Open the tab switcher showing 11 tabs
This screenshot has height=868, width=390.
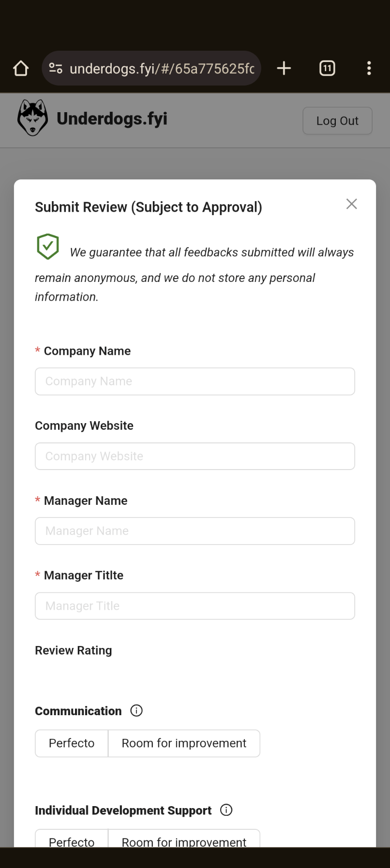pyautogui.click(x=328, y=68)
